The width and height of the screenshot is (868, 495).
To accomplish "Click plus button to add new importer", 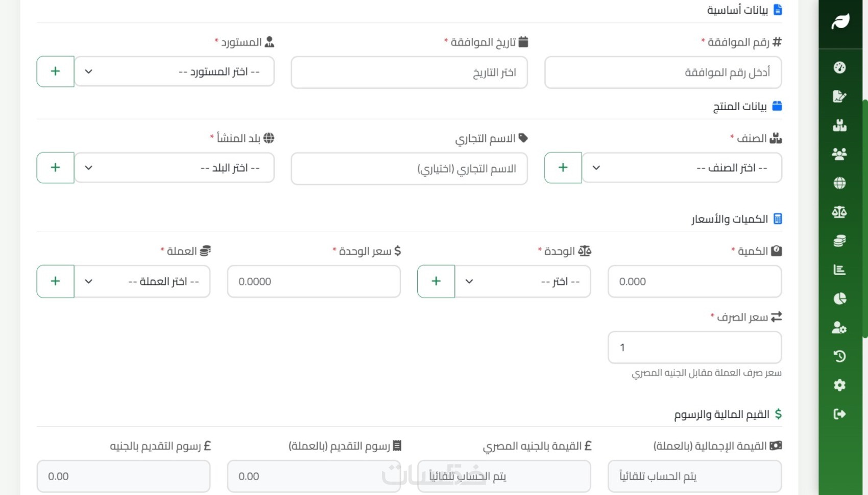I will (x=55, y=71).
